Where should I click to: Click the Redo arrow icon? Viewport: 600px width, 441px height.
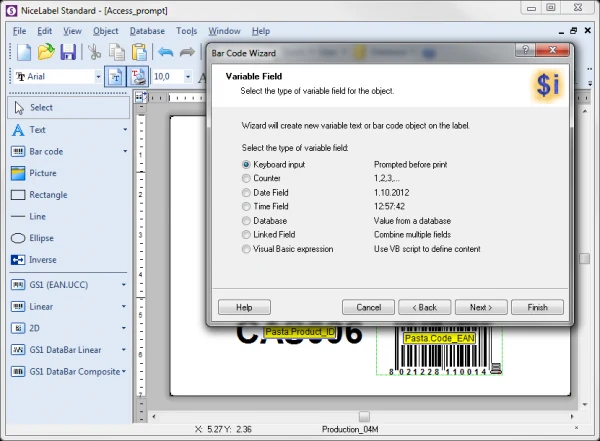[x=188, y=52]
